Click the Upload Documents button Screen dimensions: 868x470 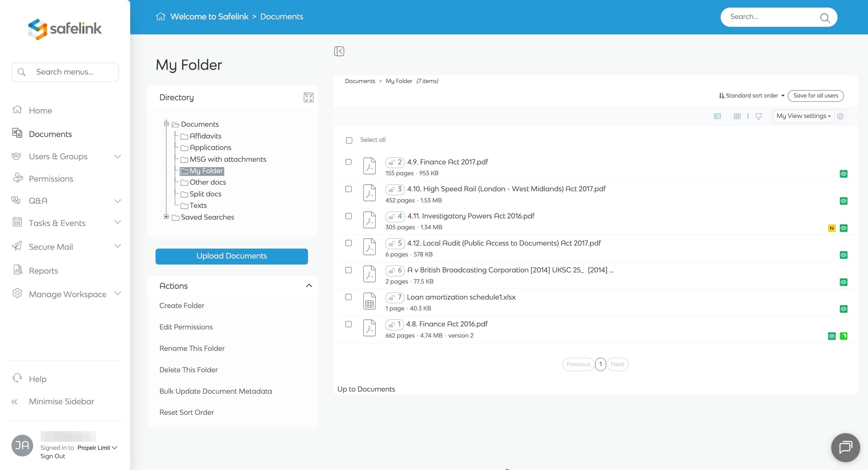point(231,256)
